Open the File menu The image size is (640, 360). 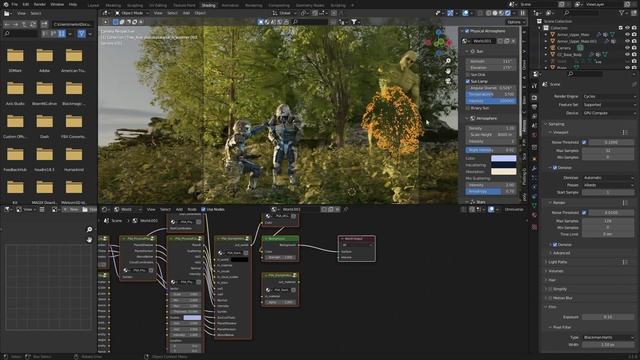click(14, 4)
